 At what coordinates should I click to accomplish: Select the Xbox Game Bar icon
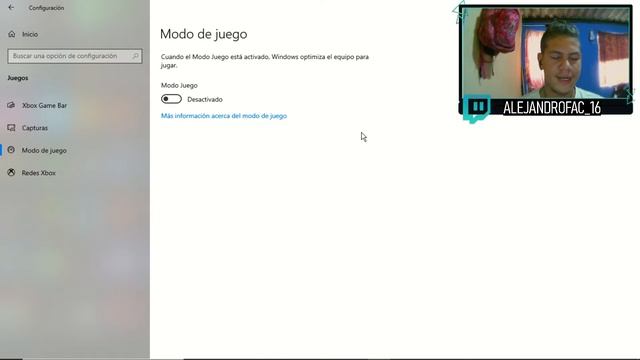(x=11, y=105)
